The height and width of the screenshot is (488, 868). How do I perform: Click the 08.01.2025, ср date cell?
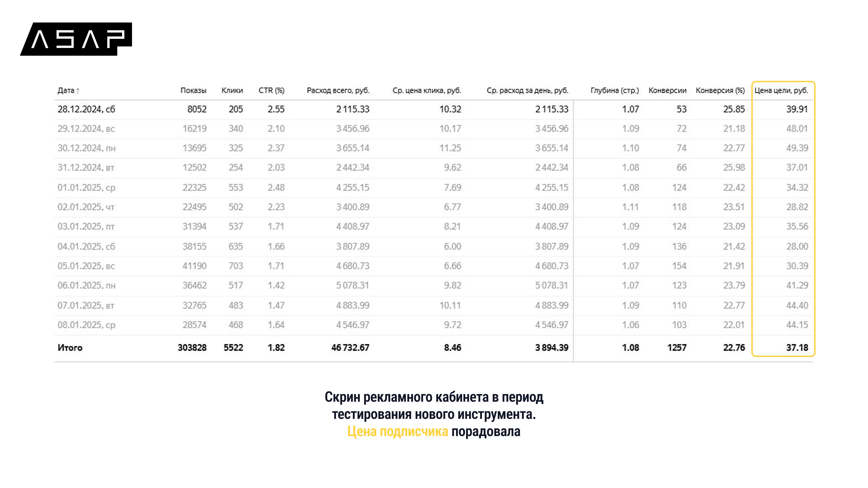(x=86, y=325)
